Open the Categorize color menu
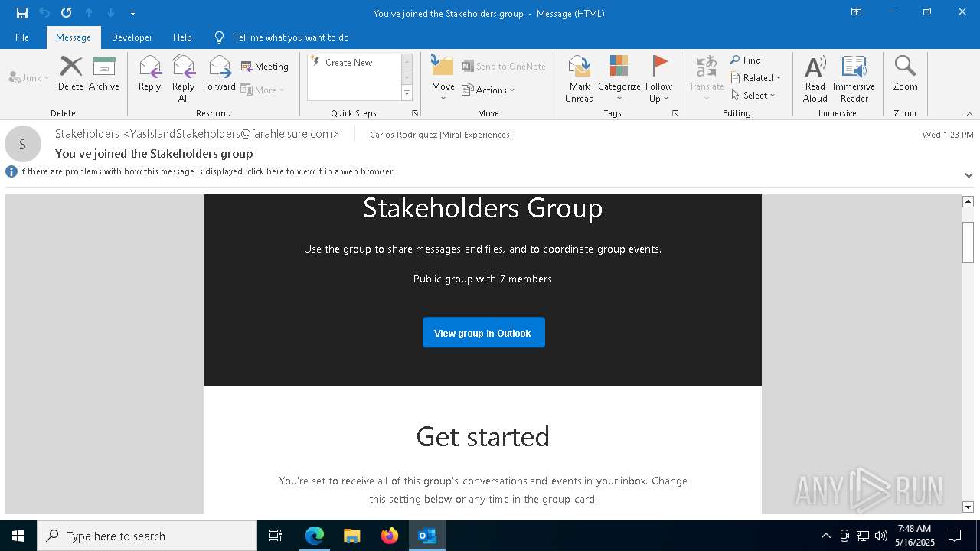Viewport: 980px width, 551px height. tap(619, 78)
